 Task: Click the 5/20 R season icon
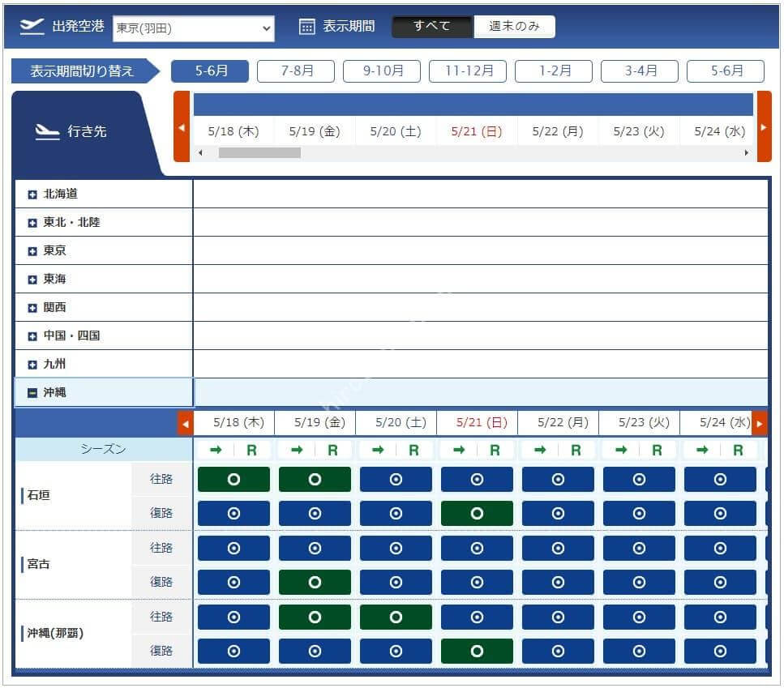[413, 451]
